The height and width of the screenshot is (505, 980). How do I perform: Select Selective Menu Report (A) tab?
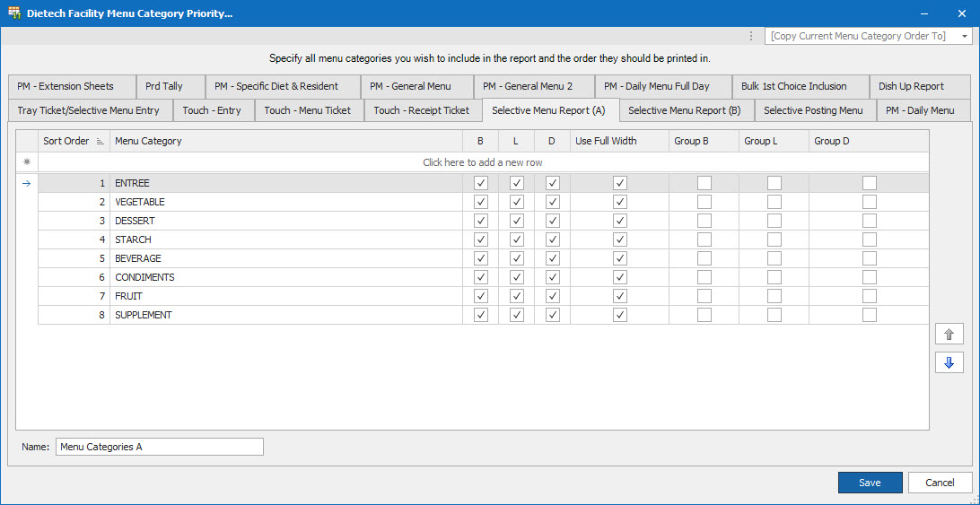(551, 110)
